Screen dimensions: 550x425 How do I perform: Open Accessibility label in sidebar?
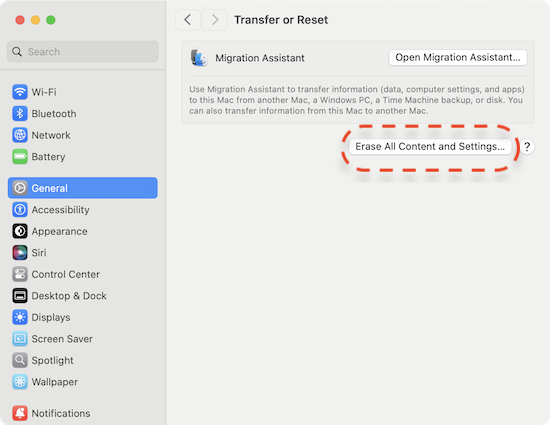60,210
